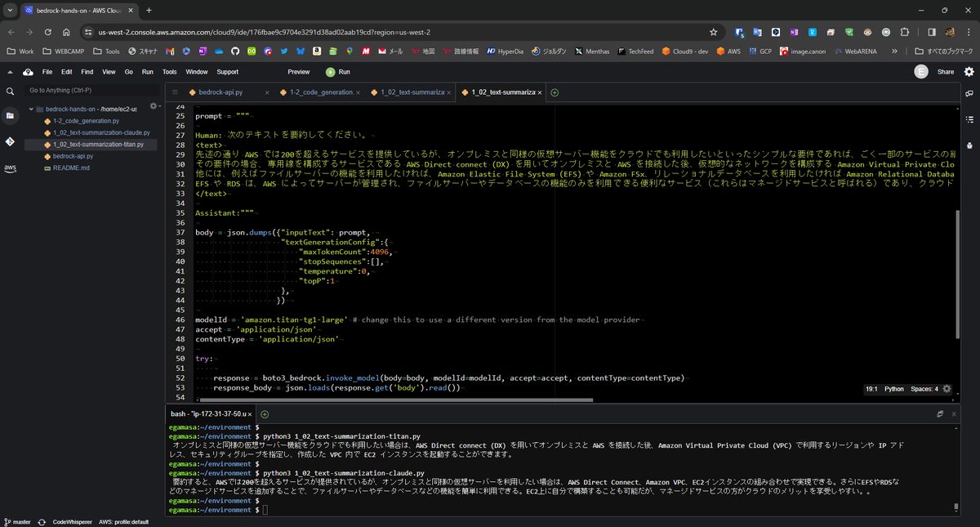The height and width of the screenshot is (527, 980).
Task: Open the Python language mode selector
Action: pyautogui.click(x=893, y=389)
